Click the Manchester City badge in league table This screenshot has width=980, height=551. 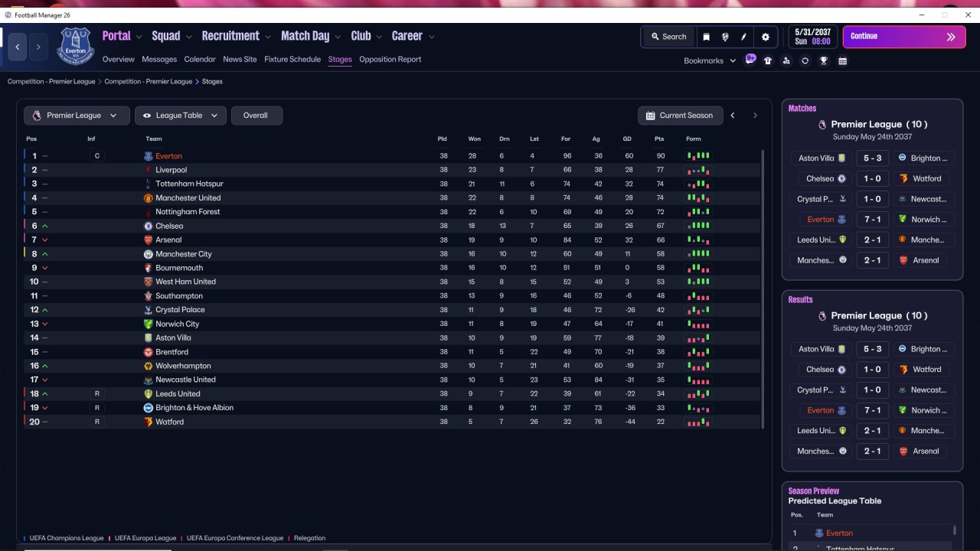tap(149, 254)
